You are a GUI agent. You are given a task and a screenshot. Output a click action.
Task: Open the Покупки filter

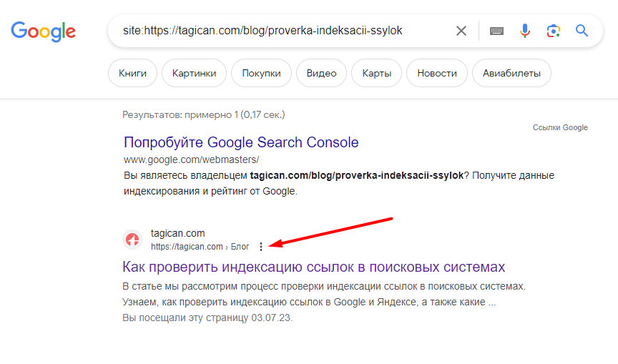coord(261,73)
